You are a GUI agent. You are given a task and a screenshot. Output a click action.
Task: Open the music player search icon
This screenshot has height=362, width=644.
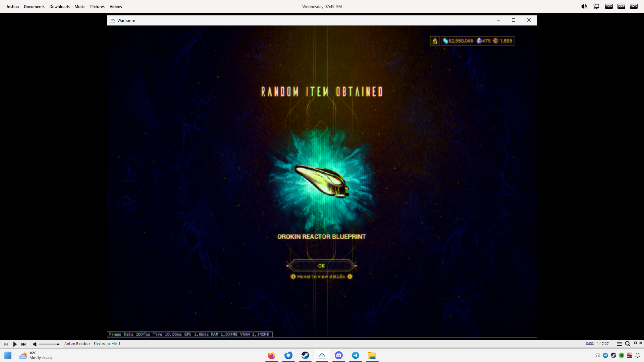click(x=628, y=344)
